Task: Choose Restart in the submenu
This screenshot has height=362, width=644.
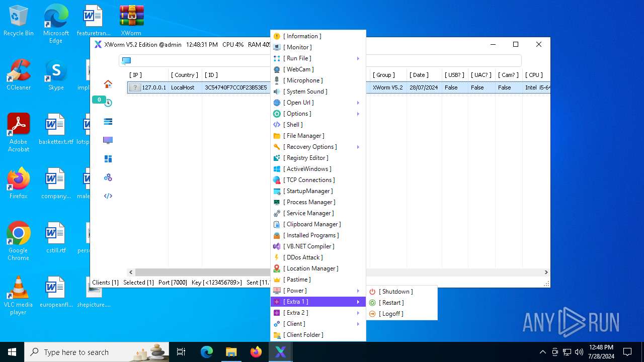Action: point(401,303)
